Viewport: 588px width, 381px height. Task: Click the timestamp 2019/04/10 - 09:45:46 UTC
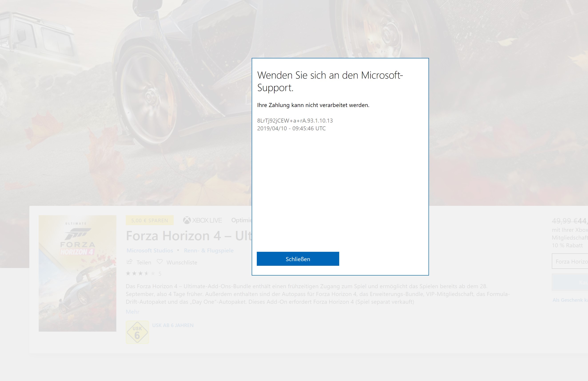[291, 128]
